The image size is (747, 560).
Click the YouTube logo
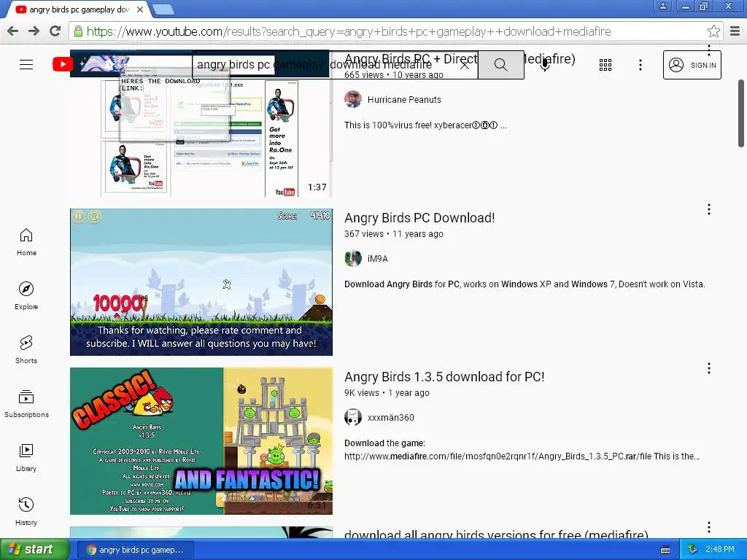[x=63, y=64]
